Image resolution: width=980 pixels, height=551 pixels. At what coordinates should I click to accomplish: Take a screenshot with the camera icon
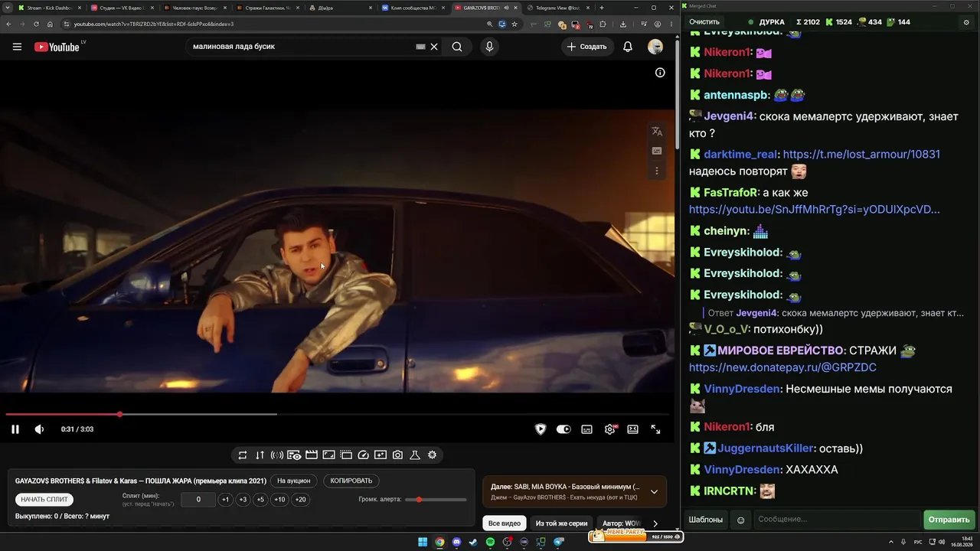coord(397,455)
